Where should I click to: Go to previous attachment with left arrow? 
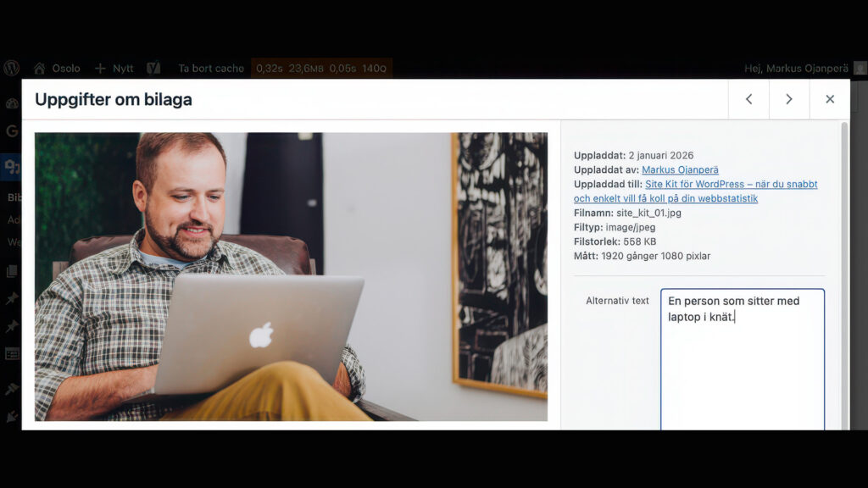(748, 99)
